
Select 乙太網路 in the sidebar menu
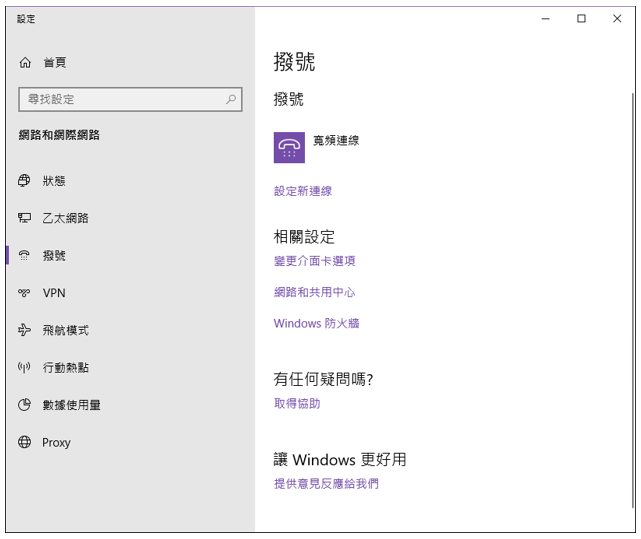click(65, 218)
